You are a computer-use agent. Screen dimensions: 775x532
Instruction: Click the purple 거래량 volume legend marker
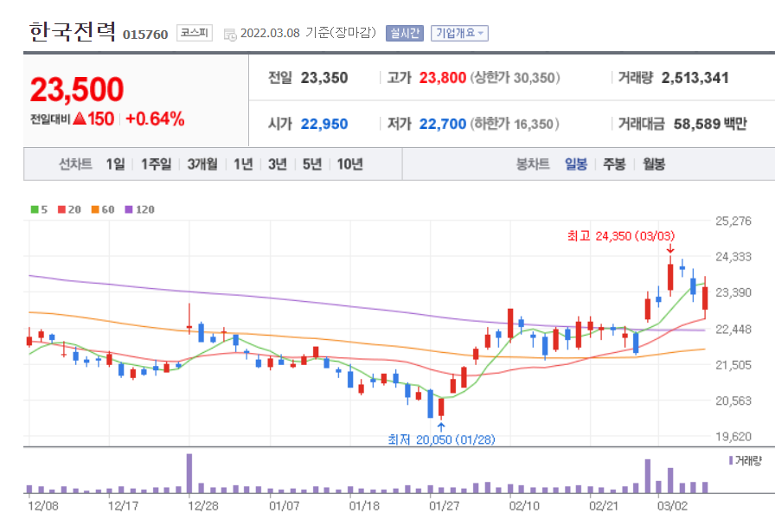click(x=731, y=460)
